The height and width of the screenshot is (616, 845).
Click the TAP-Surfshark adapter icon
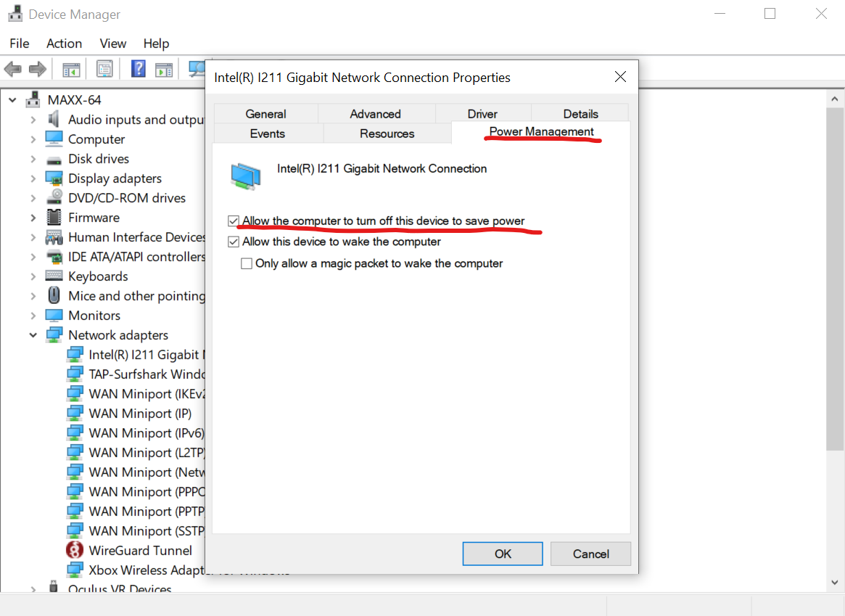75,374
